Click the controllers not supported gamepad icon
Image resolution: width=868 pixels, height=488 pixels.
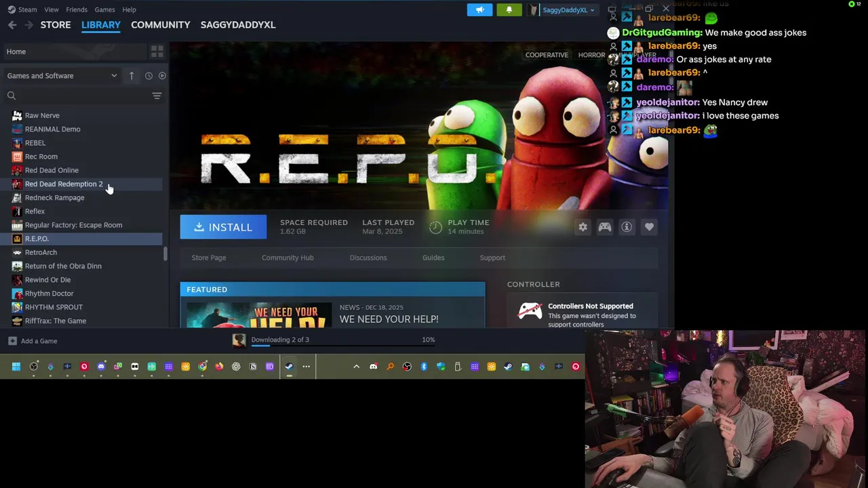[x=530, y=311]
